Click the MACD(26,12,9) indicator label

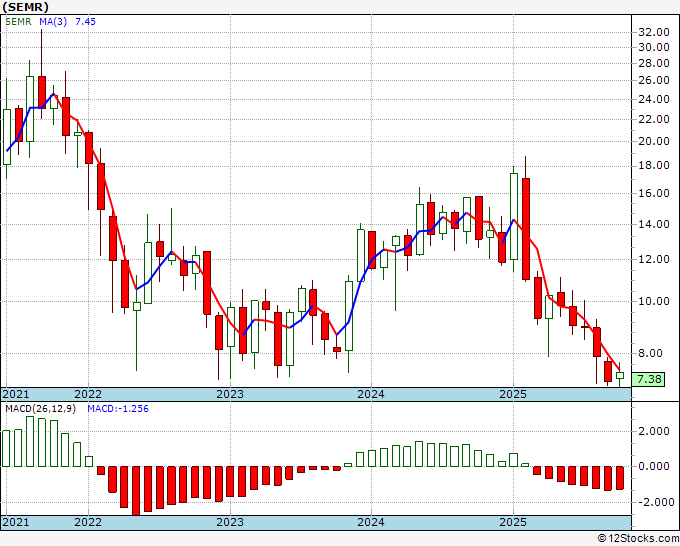point(40,409)
